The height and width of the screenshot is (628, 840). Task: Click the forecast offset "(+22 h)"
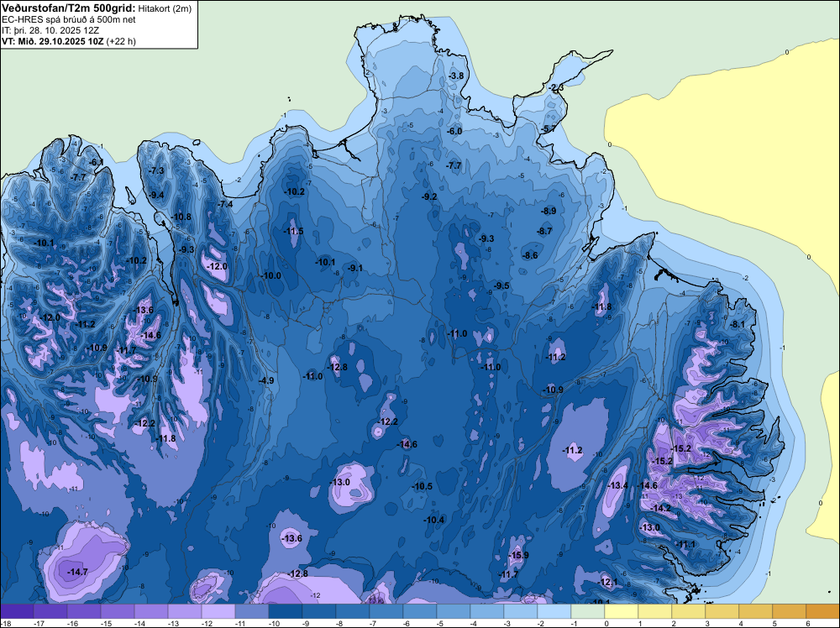pyautogui.click(x=121, y=41)
